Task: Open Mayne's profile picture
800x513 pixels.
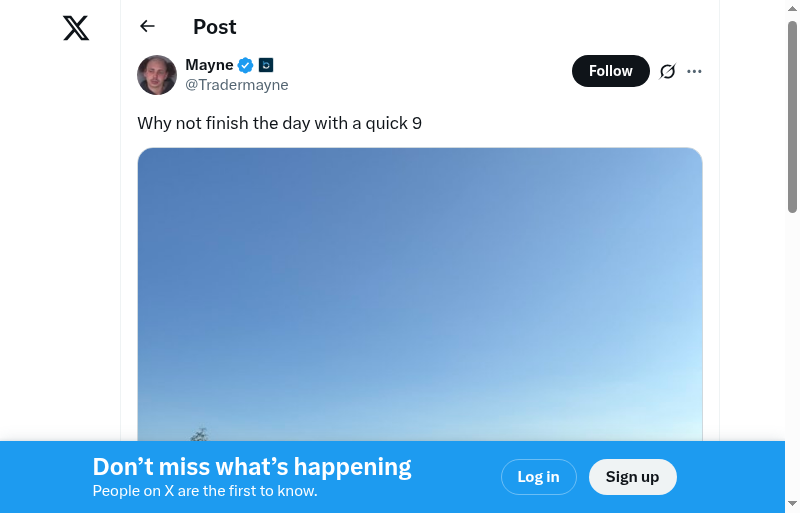Action: [x=157, y=75]
